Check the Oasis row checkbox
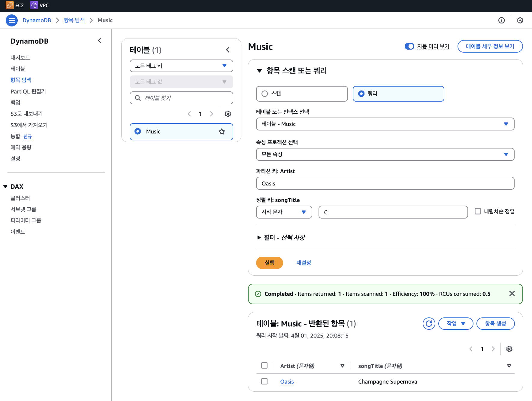 click(x=264, y=381)
